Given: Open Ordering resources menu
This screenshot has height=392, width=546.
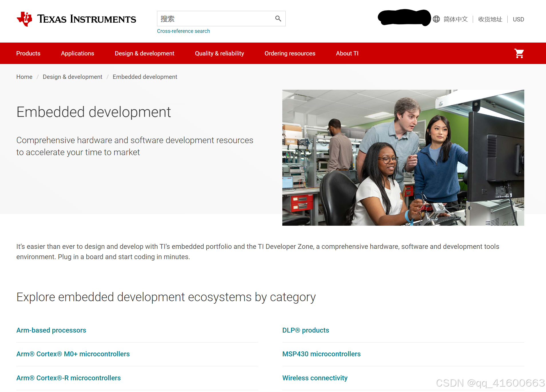Looking at the screenshot, I should point(290,53).
